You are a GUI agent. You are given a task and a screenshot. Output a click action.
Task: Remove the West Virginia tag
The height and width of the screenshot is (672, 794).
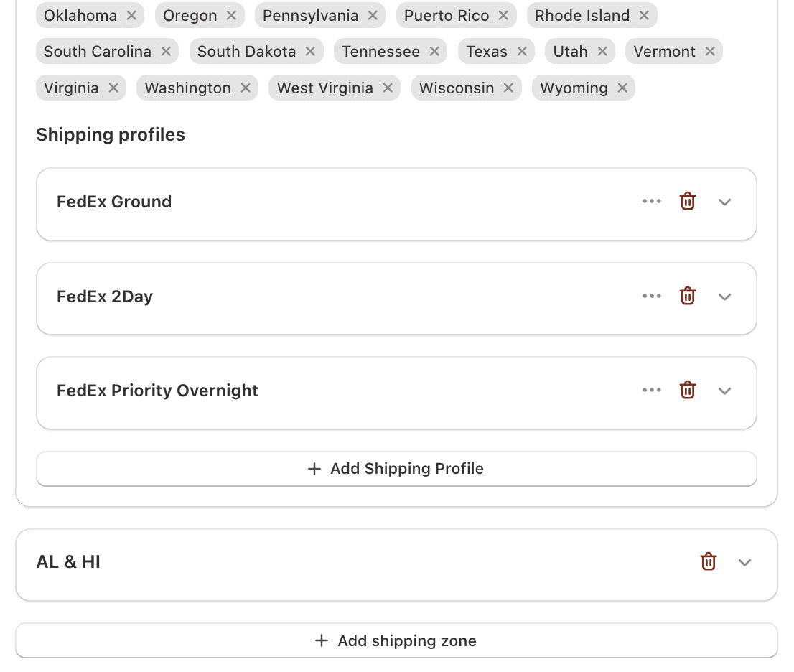pyautogui.click(x=388, y=88)
